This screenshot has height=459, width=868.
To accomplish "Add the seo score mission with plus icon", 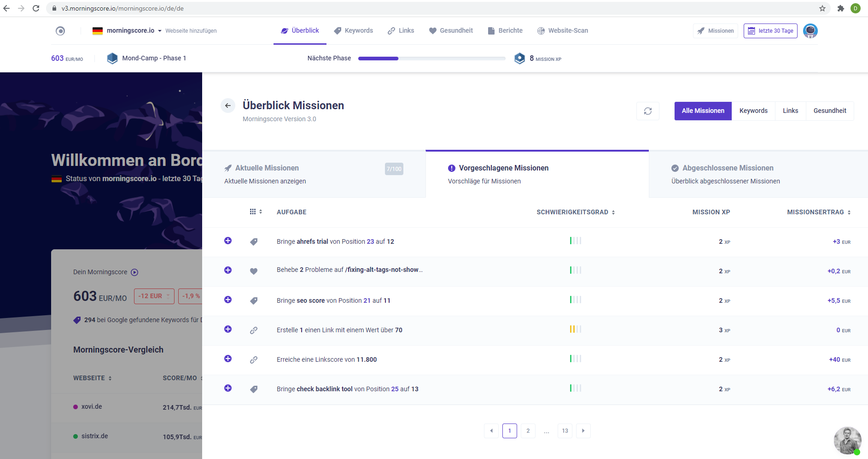I will click(x=227, y=300).
